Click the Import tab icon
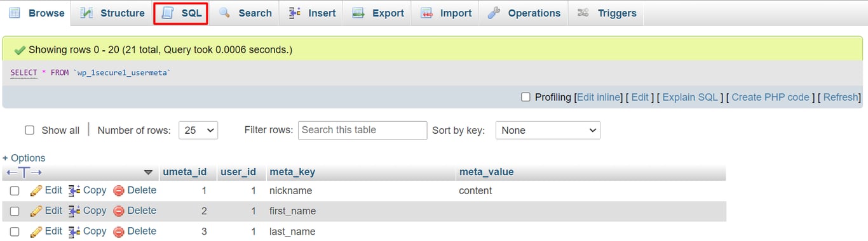The height and width of the screenshot is (241, 868). tap(427, 13)
